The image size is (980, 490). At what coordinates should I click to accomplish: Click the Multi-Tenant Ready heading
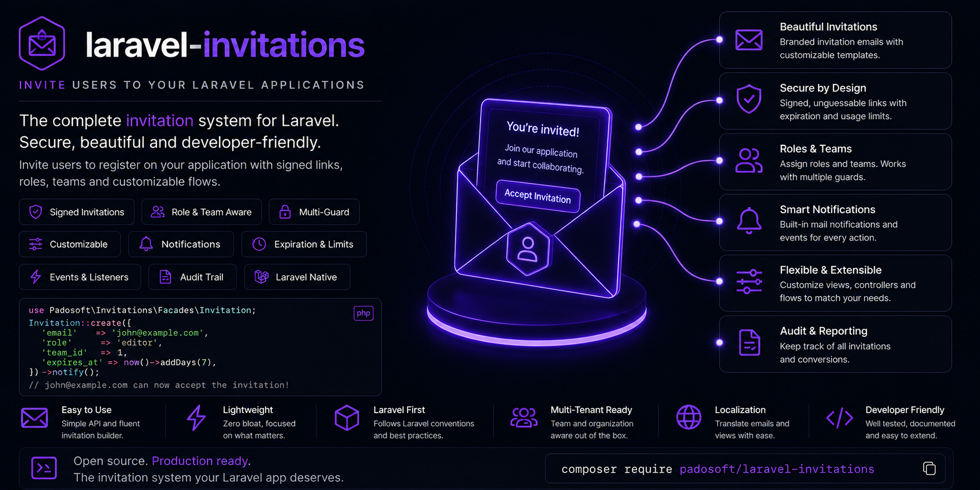tap(591, 410)
